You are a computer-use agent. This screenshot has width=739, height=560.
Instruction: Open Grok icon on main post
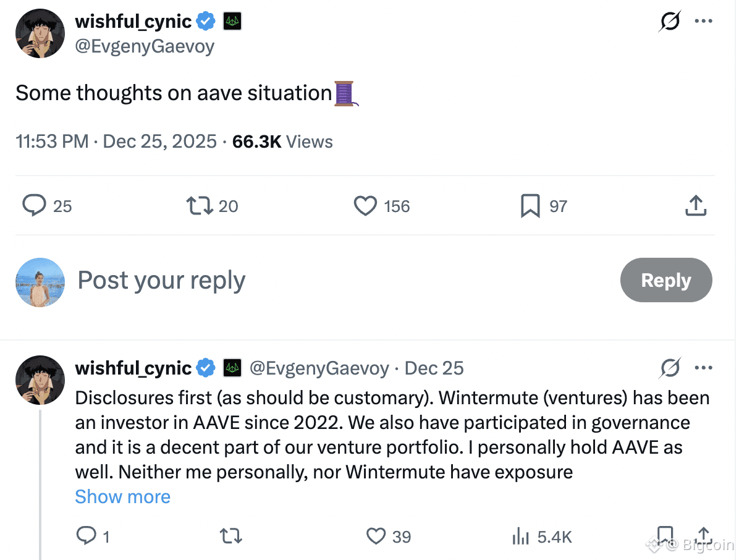(x=670, y=22)
